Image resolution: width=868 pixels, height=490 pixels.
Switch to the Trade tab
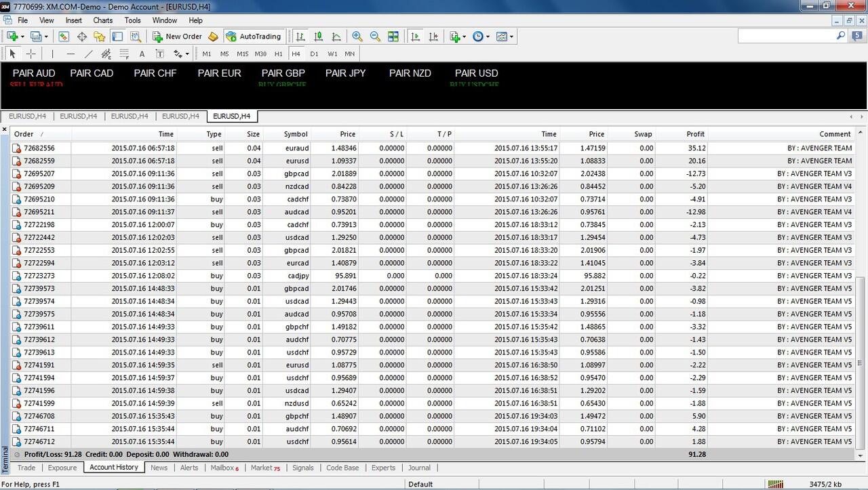pyautogui.click(x=26, y=468)
